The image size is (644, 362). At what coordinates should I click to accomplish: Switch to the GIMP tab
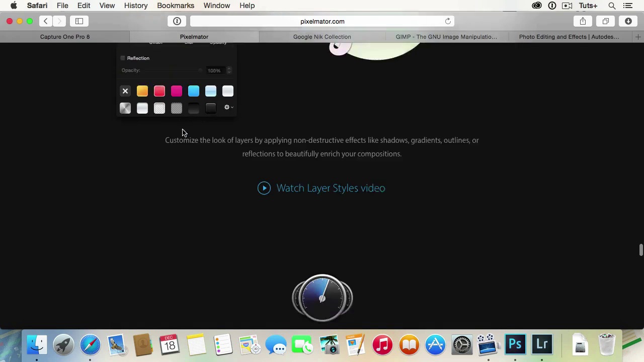tap(446, 37)
